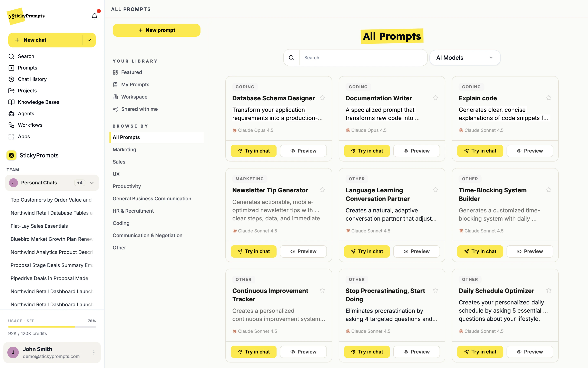Open John Smith account options menu
588x368 pixels.
click(94, 352)
